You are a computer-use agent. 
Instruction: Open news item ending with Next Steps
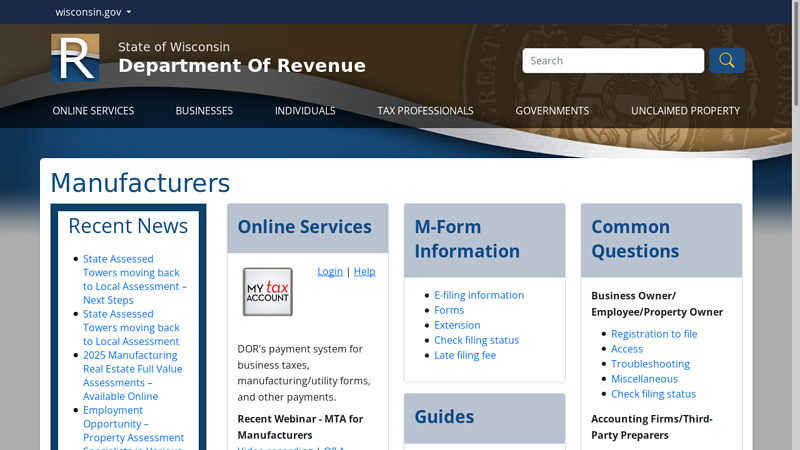coord(135,280)
